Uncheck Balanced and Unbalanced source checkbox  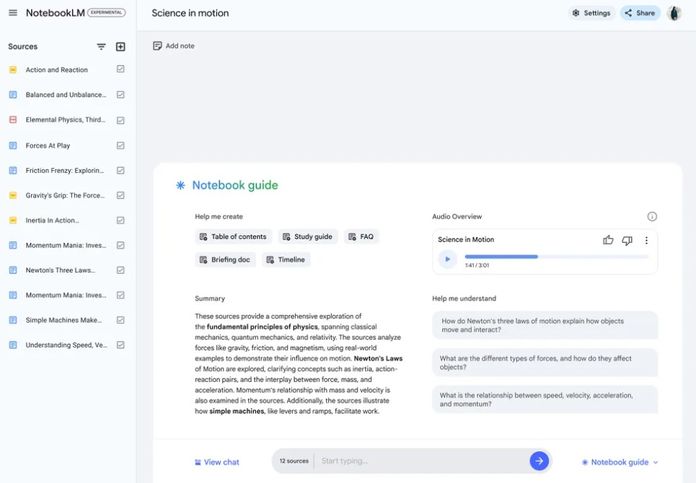point(120,95)
